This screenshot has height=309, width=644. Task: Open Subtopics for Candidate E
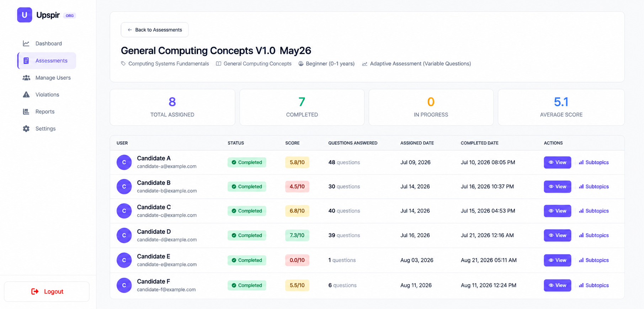coord(594,260)
